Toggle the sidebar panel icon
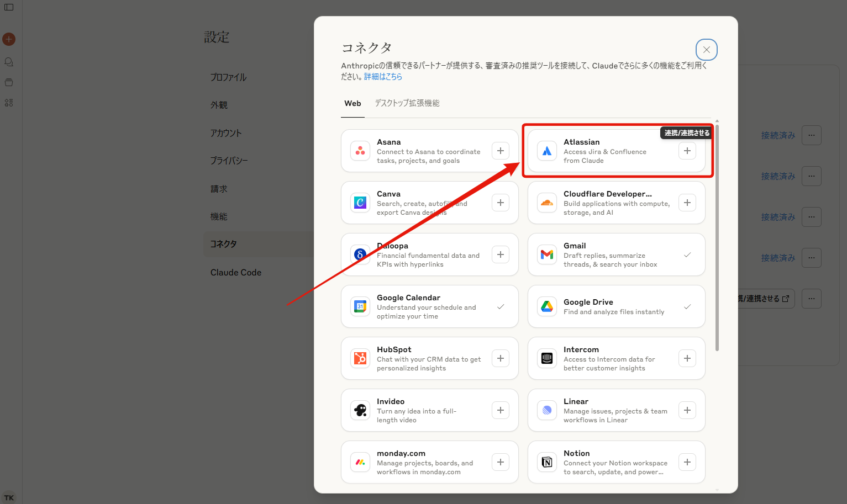 pos(9,7)
